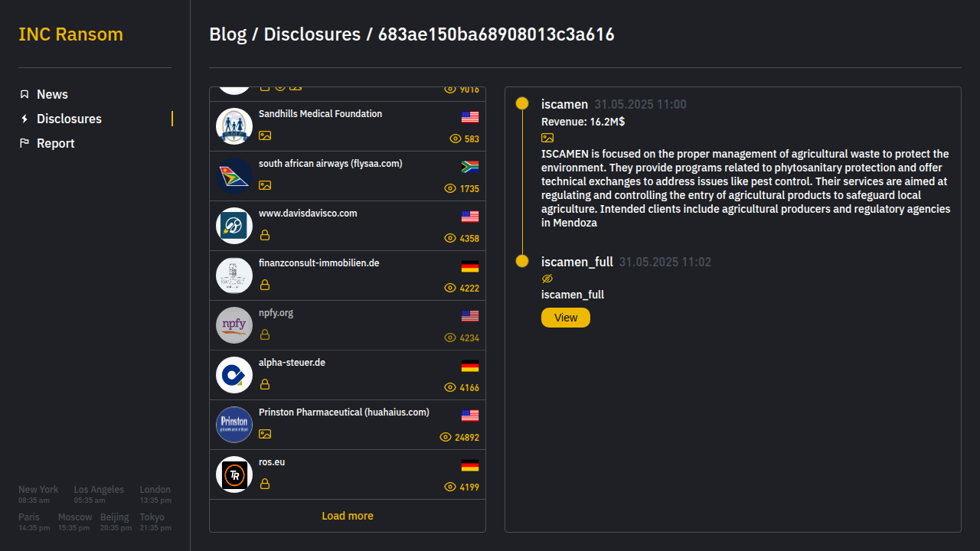
Task: Click the eye icon beside 4222 views
Action: (x=450, y=288)
